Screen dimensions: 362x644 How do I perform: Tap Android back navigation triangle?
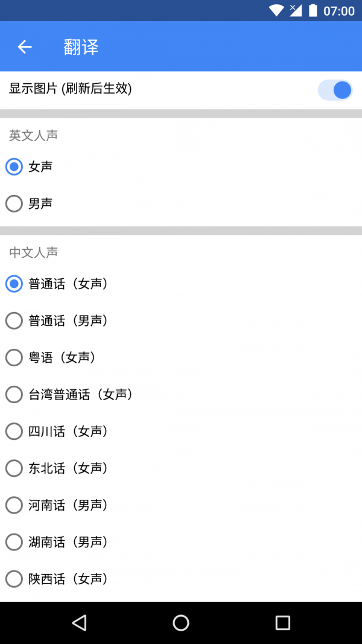[x=79, y=623]
